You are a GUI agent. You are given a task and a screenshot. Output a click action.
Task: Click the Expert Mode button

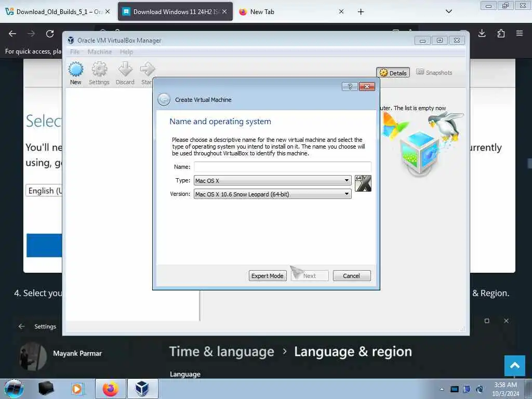pos(268,276)
